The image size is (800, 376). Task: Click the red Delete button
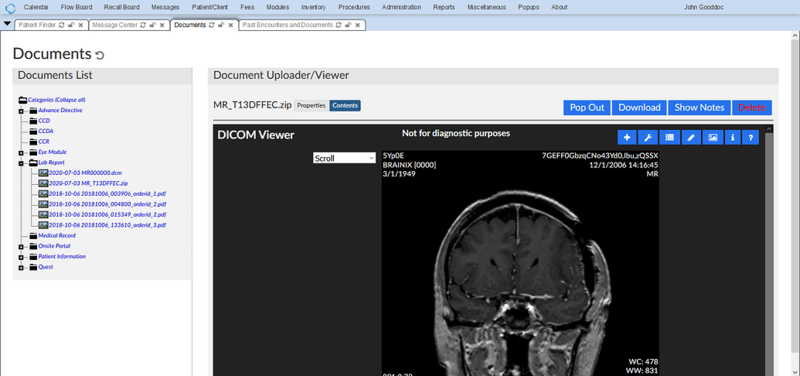(752, 108)
